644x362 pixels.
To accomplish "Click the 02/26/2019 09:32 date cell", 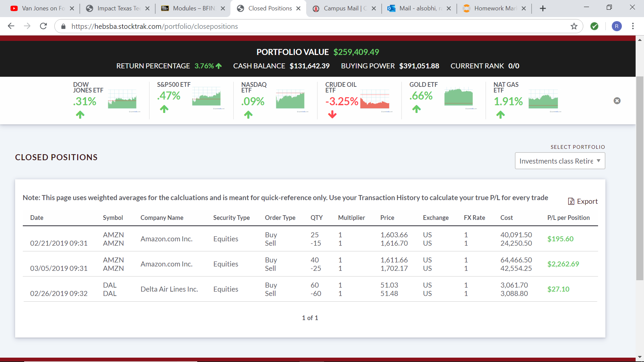I will pos(59,293).
